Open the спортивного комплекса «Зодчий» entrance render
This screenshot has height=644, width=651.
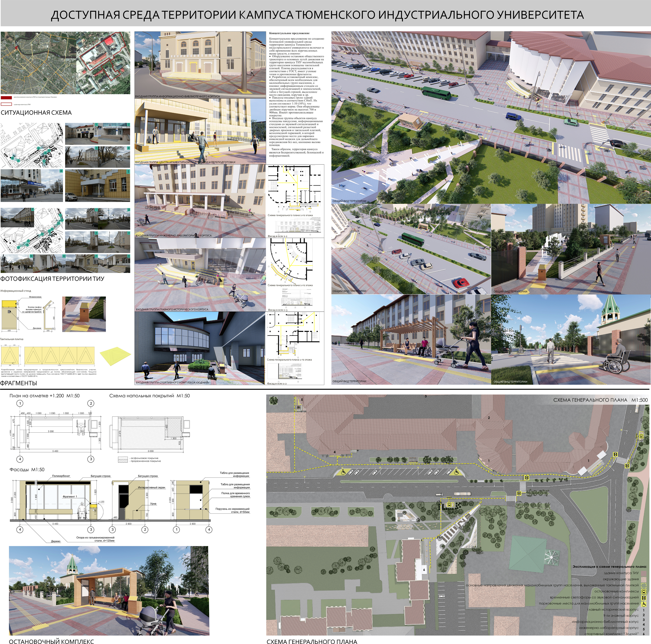(200, 348)
